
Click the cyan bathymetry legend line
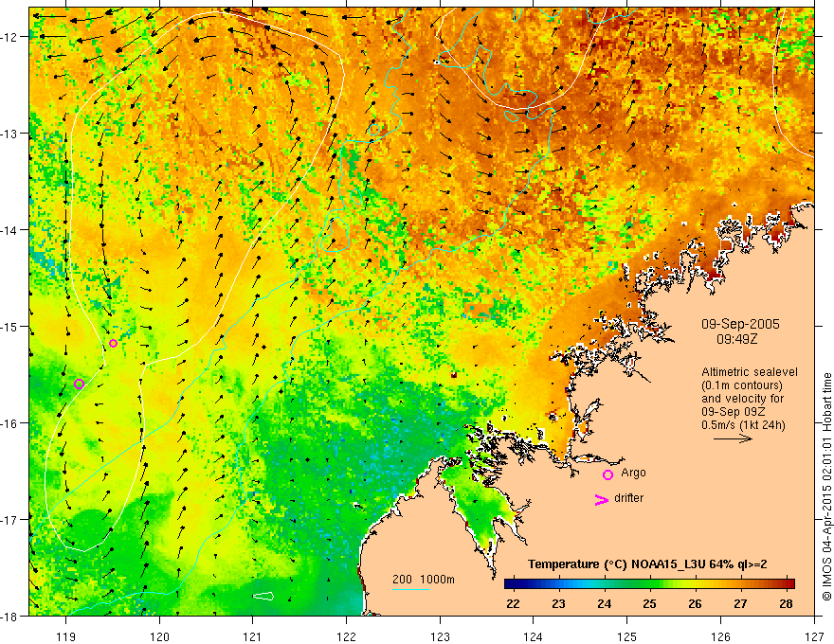(x=411, y=589)
